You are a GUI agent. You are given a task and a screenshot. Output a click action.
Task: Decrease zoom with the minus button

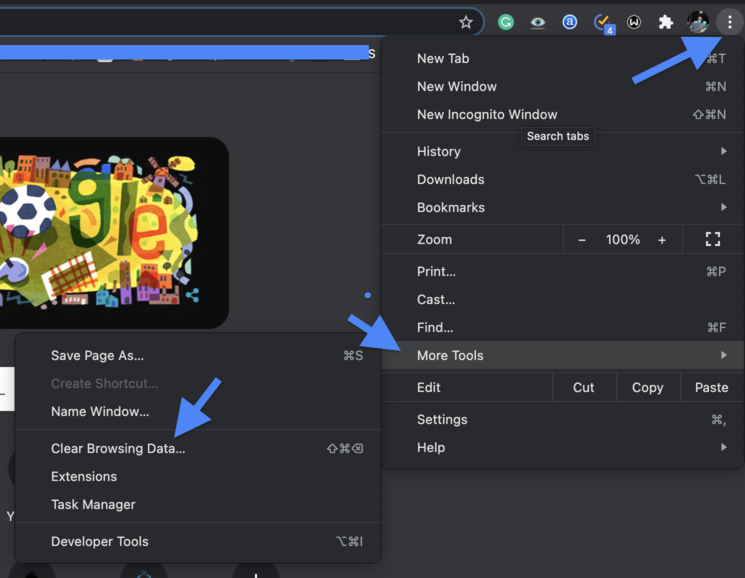582,240
